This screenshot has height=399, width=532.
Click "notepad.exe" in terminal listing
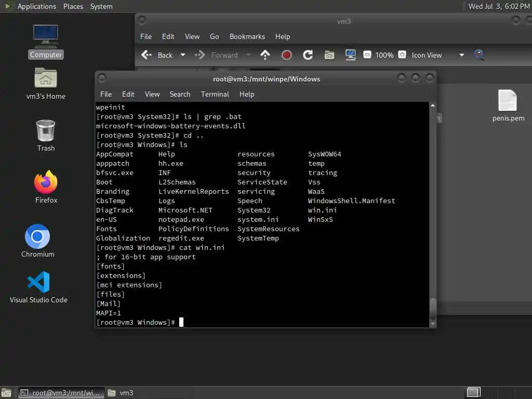click(181, 220)
